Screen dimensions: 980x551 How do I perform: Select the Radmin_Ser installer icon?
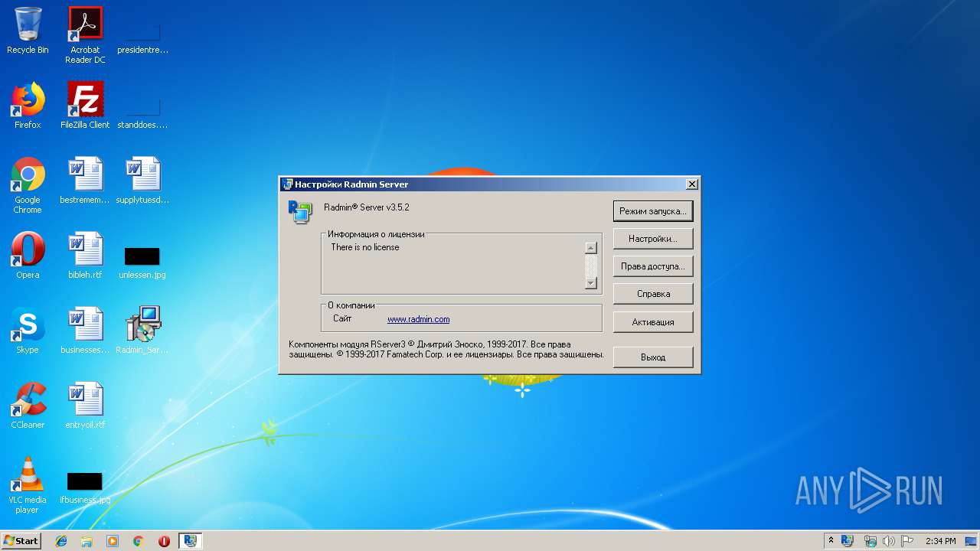pyautogui.click(x=142, y=331)
